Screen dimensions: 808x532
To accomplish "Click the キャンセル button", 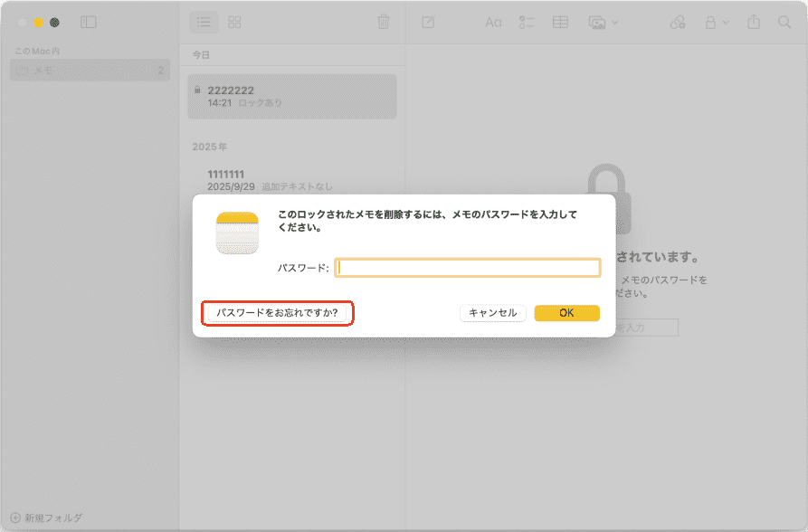I will [492, 313].
